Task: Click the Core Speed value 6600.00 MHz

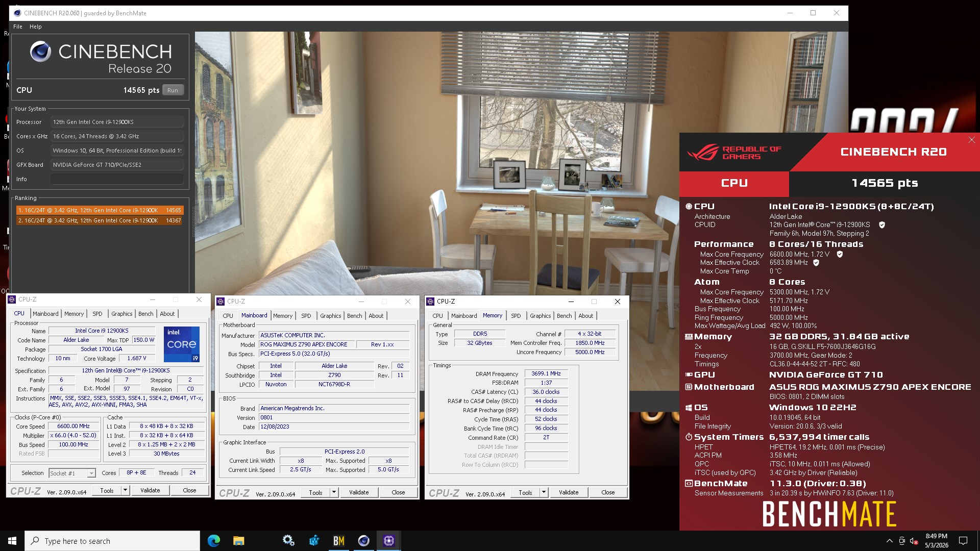Action: (73, 426)
